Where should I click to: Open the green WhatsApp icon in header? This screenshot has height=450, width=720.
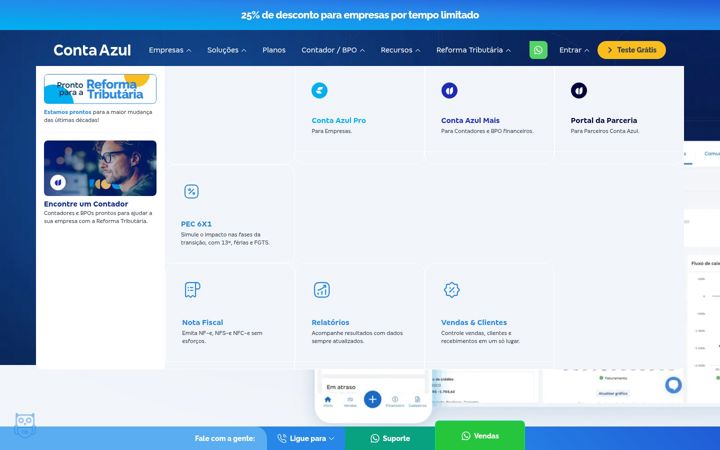tap(538, 50)
